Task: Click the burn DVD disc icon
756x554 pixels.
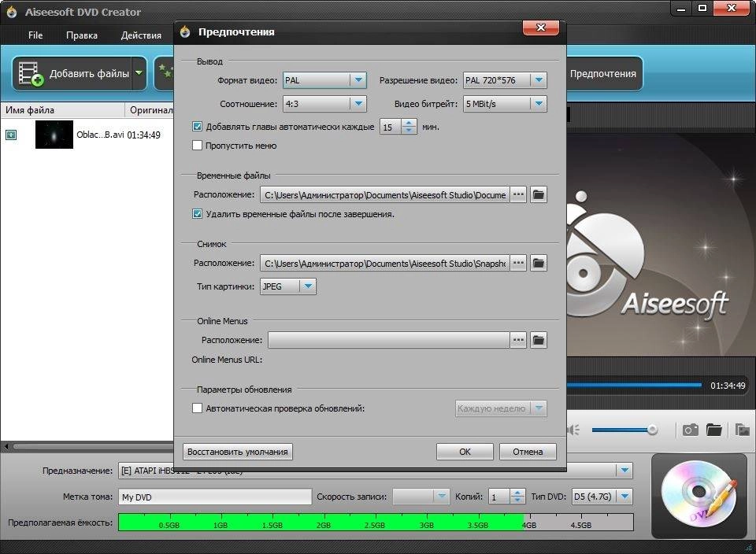Action: [699, 495]
